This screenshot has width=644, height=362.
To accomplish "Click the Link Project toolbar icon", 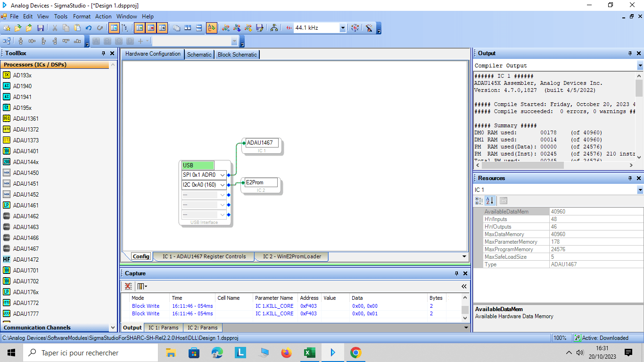I will tap(226, 28).
